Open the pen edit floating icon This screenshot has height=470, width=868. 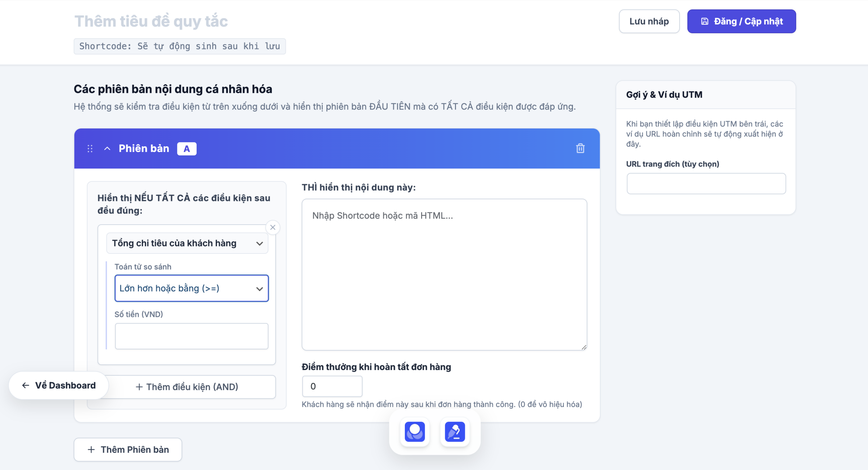tap(455, 431)
